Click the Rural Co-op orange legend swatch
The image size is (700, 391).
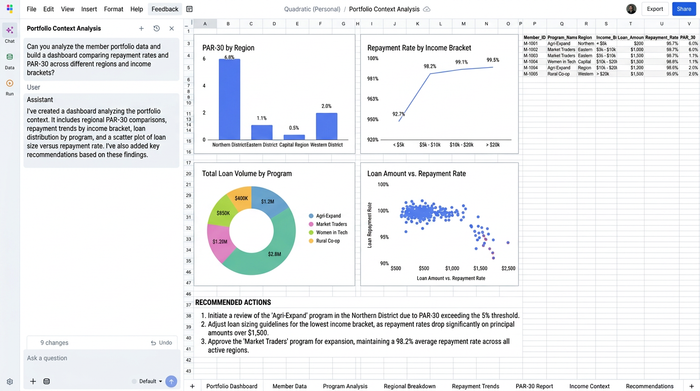pos(311,241)
